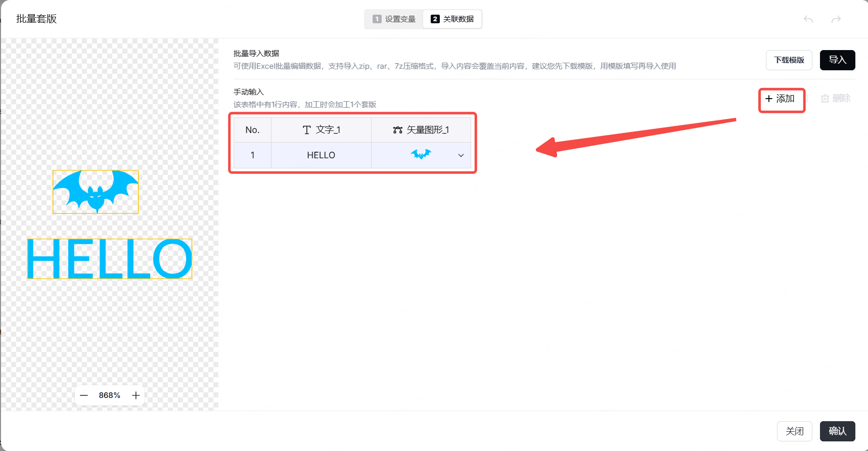Click the undo arrow icon

coord(808,19)
